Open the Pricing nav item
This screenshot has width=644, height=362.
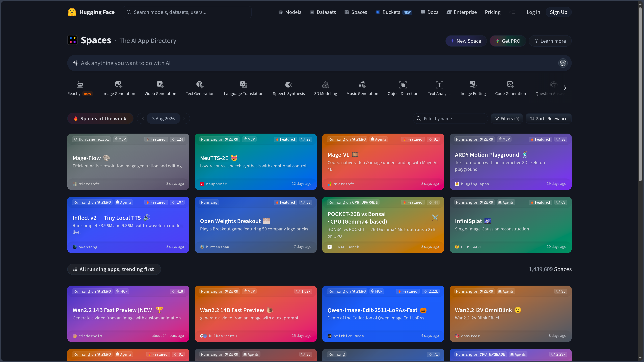coord(493,12)
